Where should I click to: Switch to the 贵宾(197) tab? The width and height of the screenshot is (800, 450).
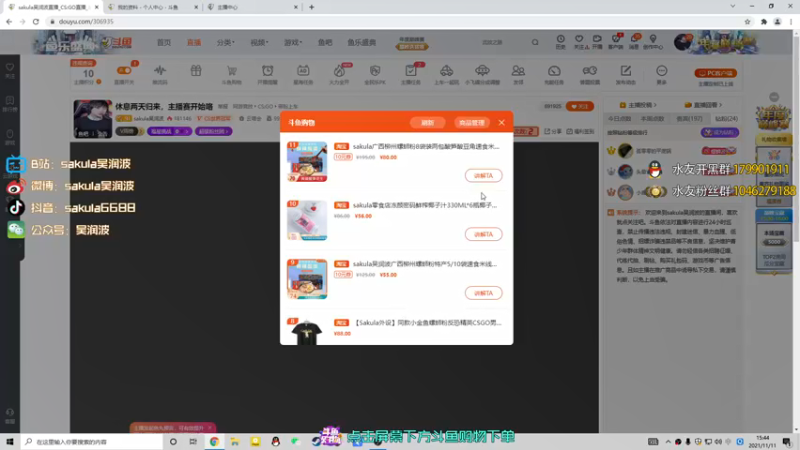tap(689, 118)
